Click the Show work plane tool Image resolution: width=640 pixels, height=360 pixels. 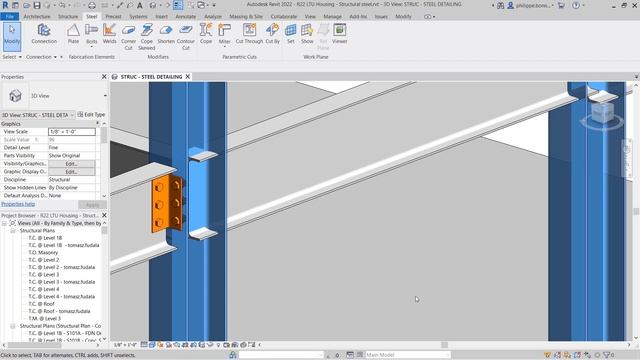tap(307, 34)
